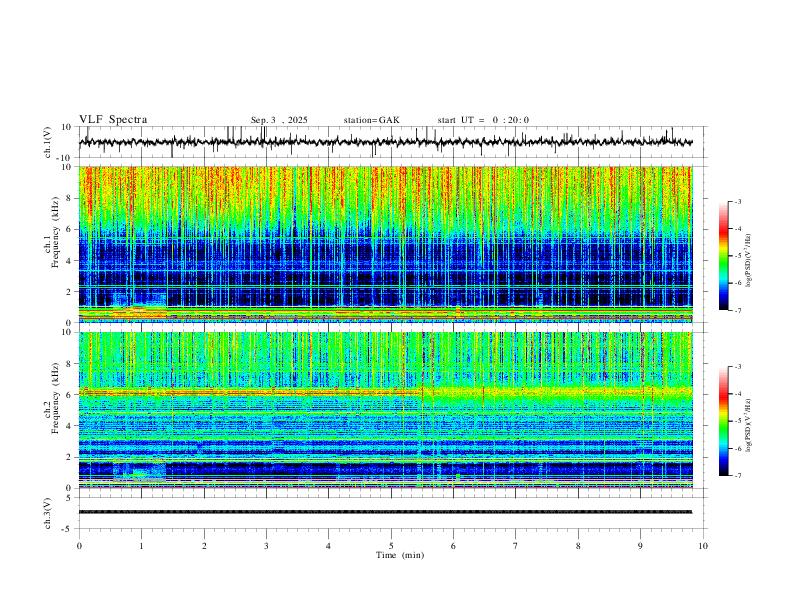The height and width of the screenshot is (612, 792).
Task: Click the ch.1 color scale bar
Action: tap(723, 256)
